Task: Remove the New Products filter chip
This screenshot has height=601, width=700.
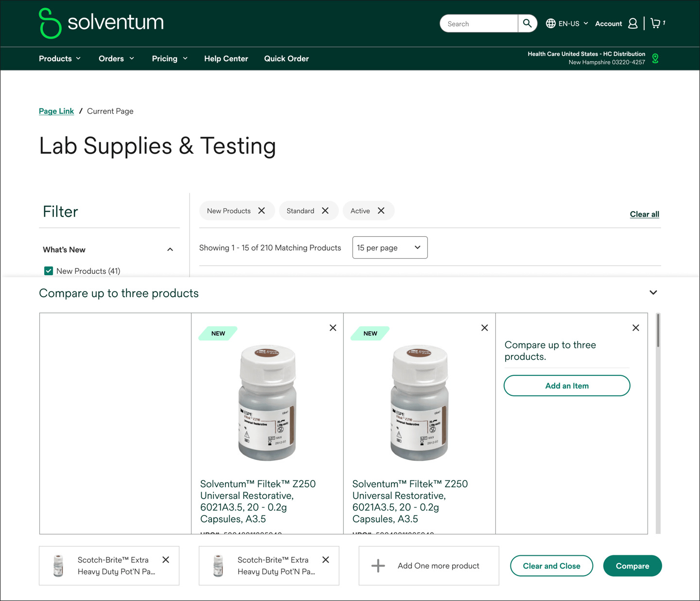Action: pos(262,211)
